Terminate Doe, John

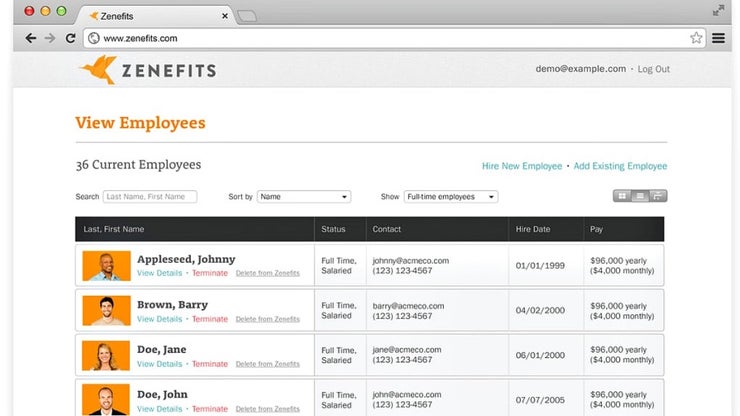210,408
